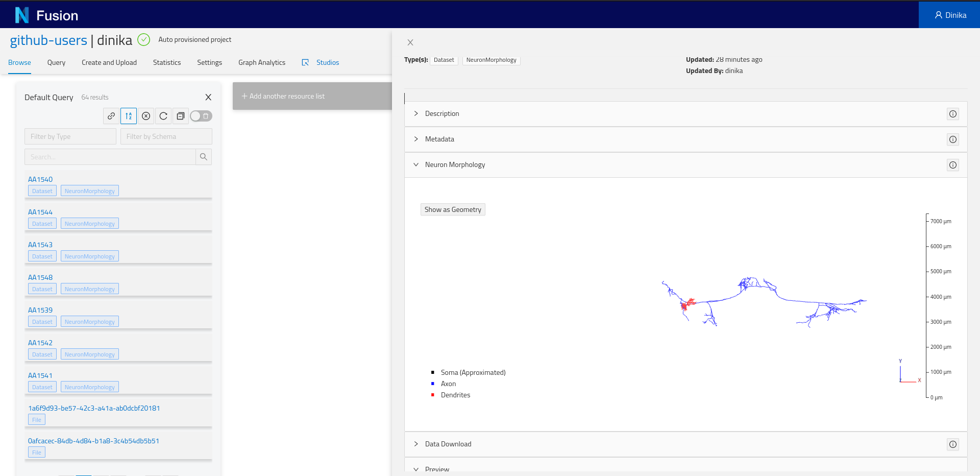Open the Settings tab
The height and width of the screenshot is (476, 980).
click(210, 62)
